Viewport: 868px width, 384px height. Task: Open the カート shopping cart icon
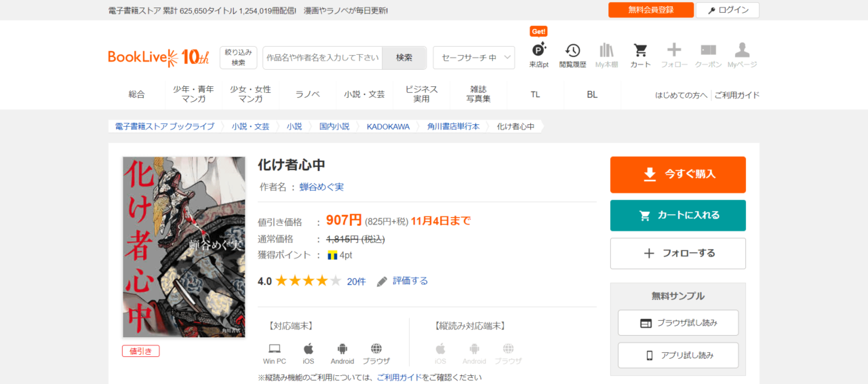click(x=640, y=55)
